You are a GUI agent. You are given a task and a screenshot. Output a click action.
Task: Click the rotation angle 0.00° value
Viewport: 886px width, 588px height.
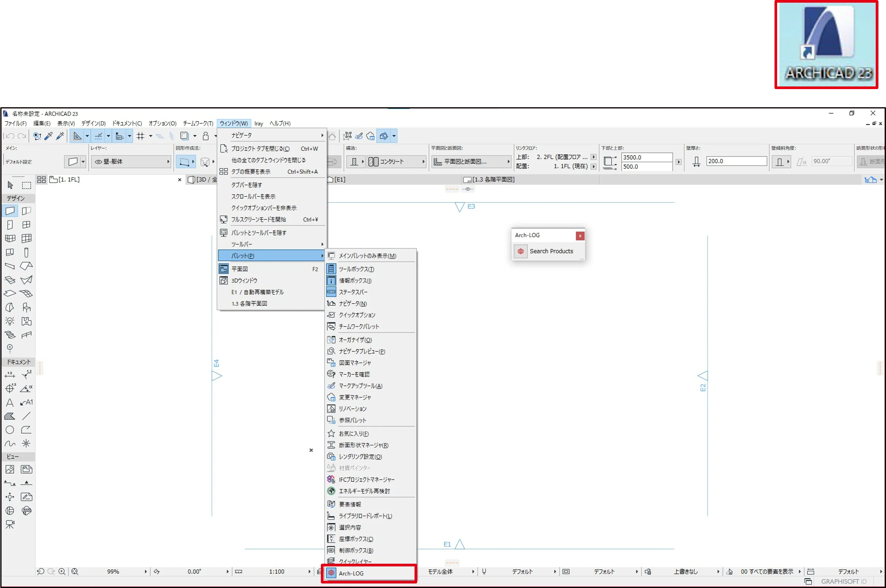194,571
